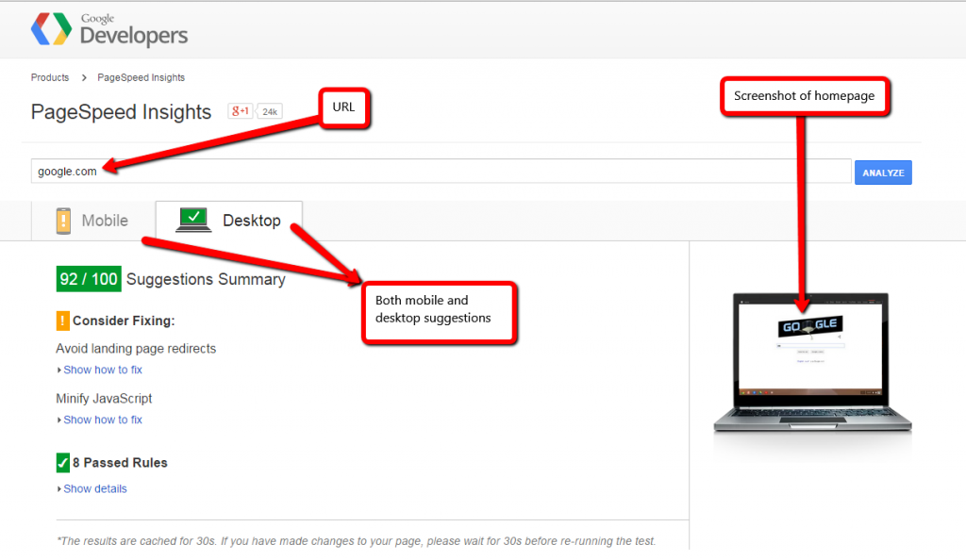Click the PageSpeed Insights breadcrumb

point(141,77)
